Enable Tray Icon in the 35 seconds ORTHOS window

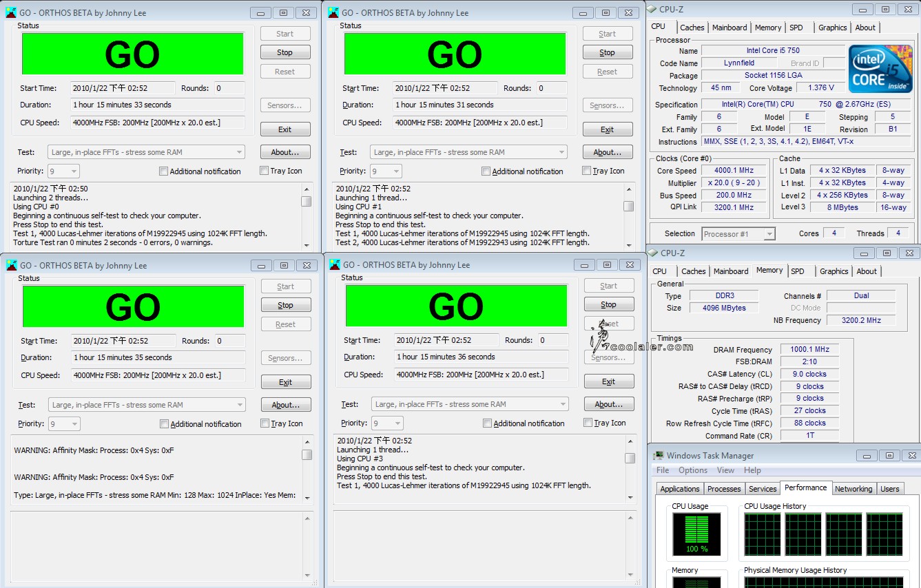click(x=265, y=423)
